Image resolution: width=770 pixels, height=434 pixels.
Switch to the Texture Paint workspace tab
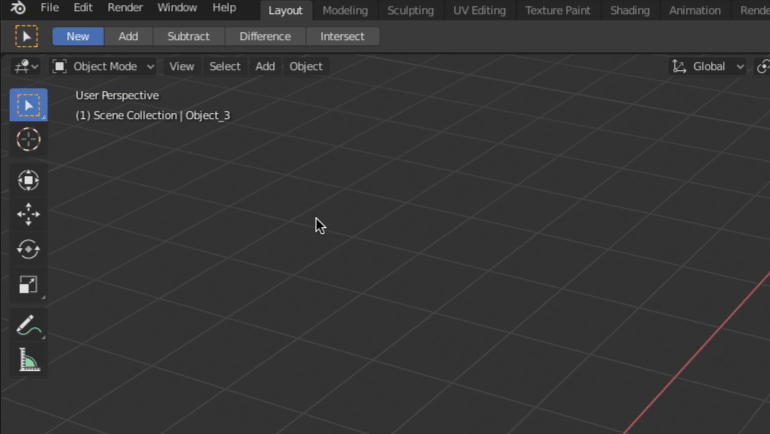(x=558, y=10)
